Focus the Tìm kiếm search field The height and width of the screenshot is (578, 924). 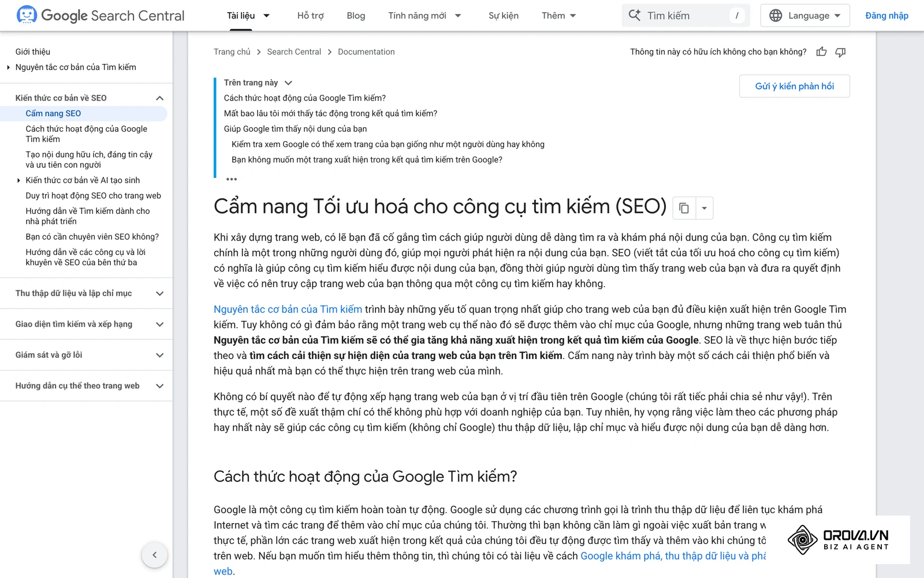pos(686,16)
